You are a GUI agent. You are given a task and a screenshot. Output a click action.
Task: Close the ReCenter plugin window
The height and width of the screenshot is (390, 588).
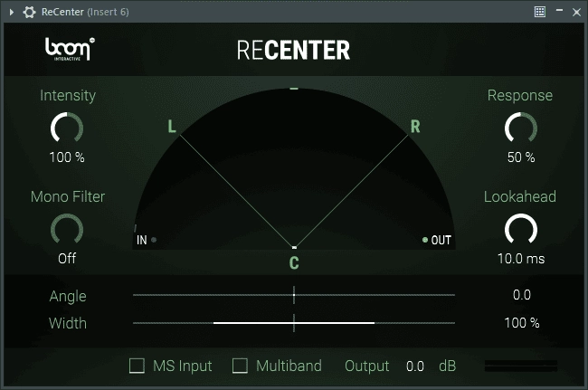point(577,12)
